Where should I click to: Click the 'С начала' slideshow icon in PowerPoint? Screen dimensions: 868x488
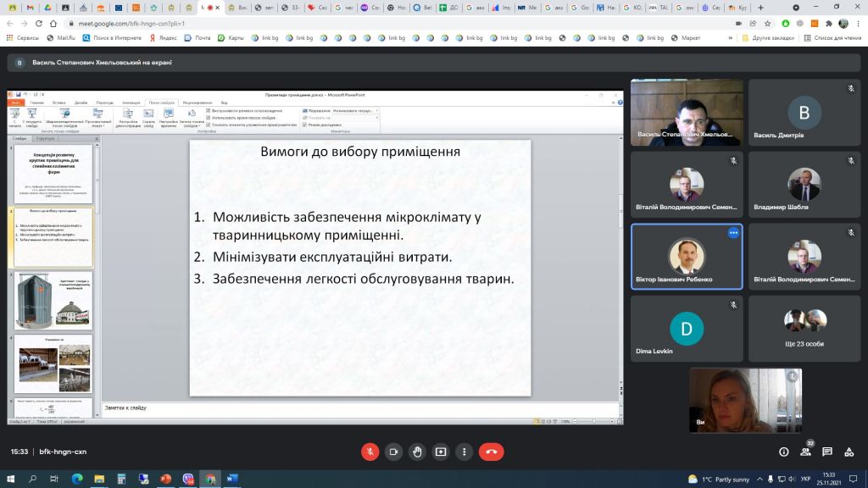(x=15, y=118)
